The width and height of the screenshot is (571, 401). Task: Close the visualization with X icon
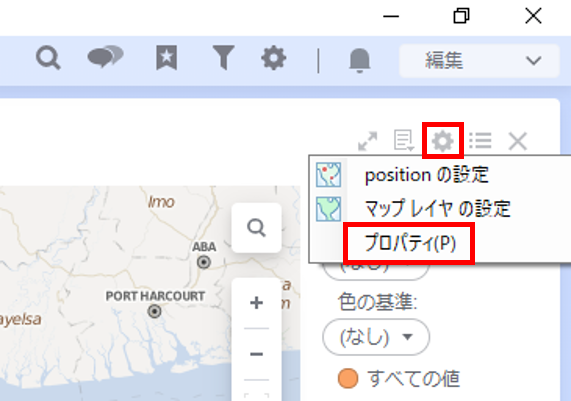pos(518,141)
